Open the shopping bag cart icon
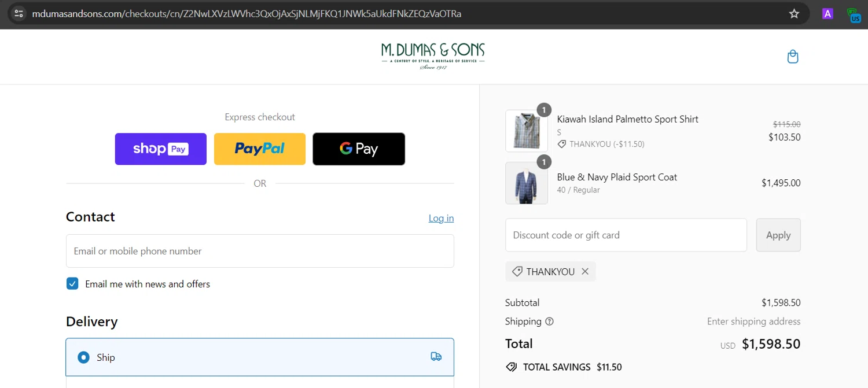868x388 pixels. point(793,57)
